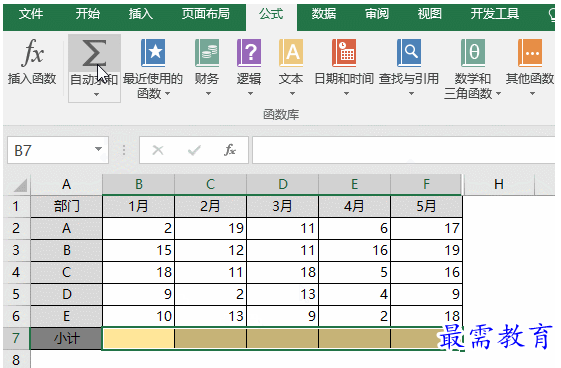
Task: Open Lookup and Reference (查找与引用) icon
Action: pyautogui.click(x=409, y=53)
